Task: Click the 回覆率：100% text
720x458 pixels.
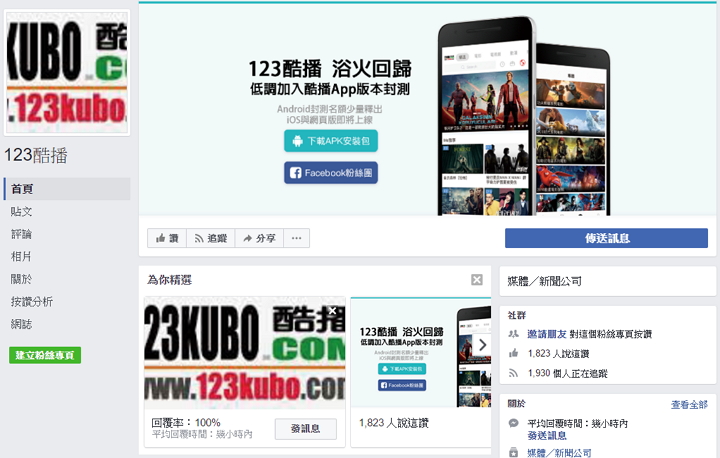Action: (x=186, y=422)
